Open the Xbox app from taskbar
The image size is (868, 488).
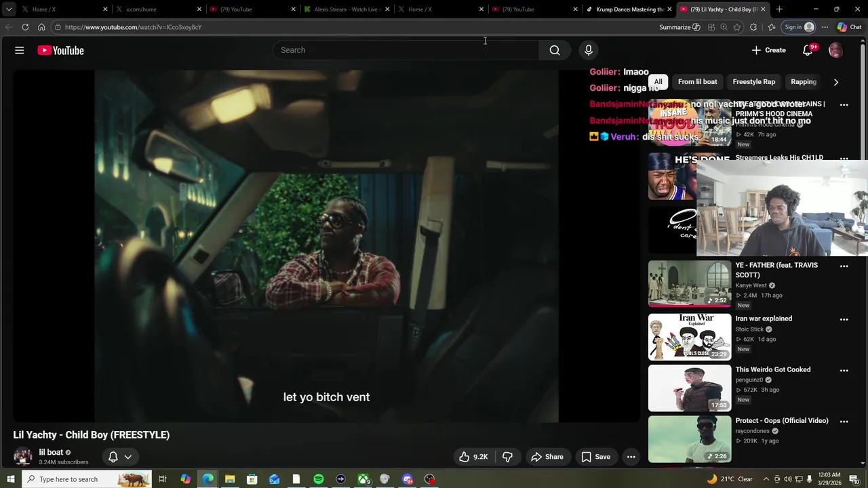[x=363, y=479]
